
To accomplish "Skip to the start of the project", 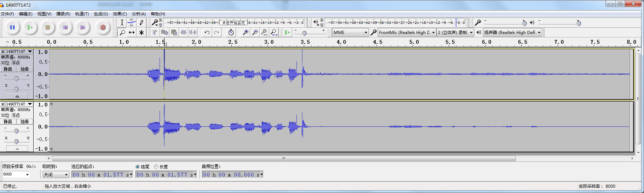I will click(65, 27).
